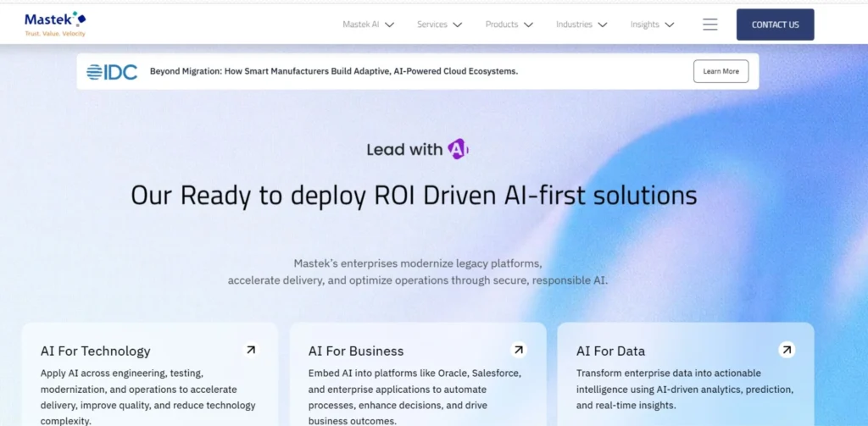
Task: Click the Our Ready to deploy heading
Action: (414, 196)
